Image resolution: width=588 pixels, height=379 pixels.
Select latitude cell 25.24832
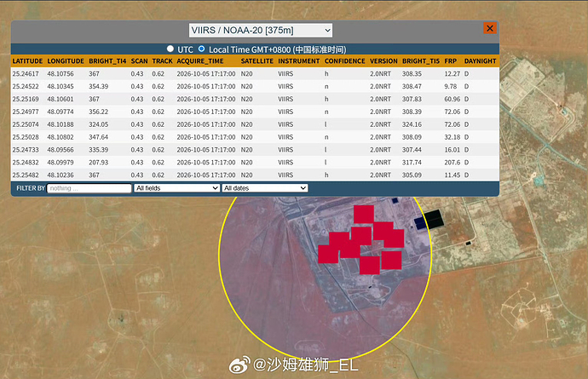tap(26, 163)
